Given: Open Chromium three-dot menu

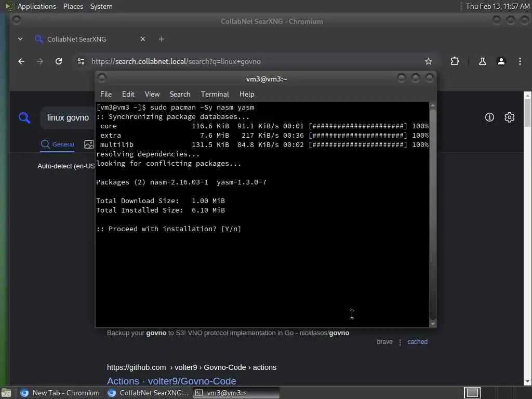Looking at the screenshot, I should click(520, 61).
